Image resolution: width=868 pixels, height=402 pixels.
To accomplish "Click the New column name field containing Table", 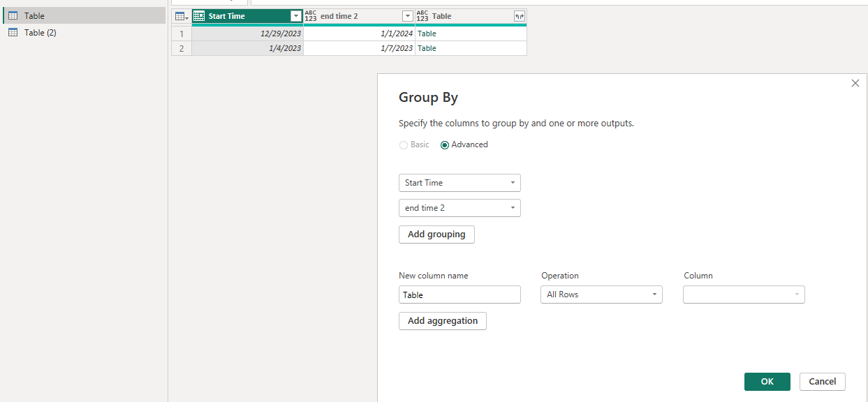I will (x=459, y=295).
